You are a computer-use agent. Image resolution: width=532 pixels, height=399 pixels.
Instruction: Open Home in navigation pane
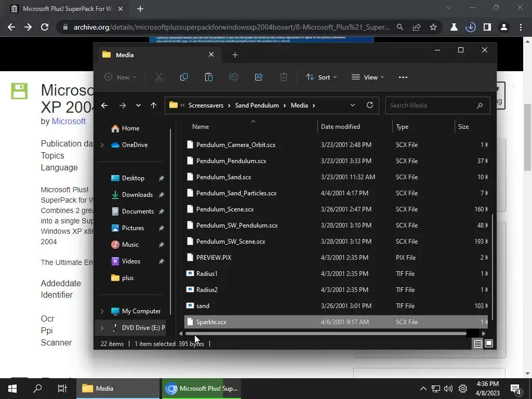(130, 128)
